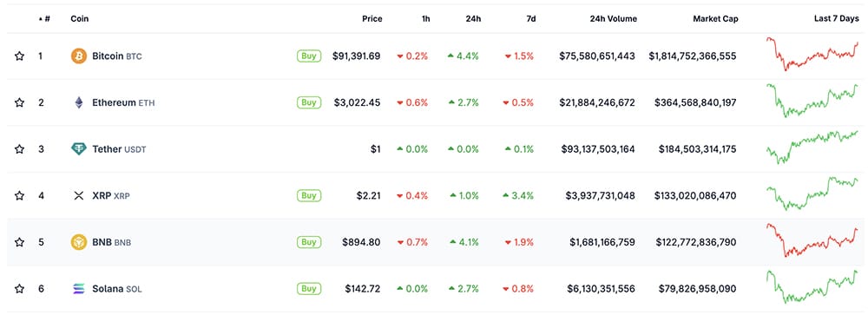Viewport: 868px width, 315px height.
Task: Click the Solana logo icon
Action: click(79, 288)
